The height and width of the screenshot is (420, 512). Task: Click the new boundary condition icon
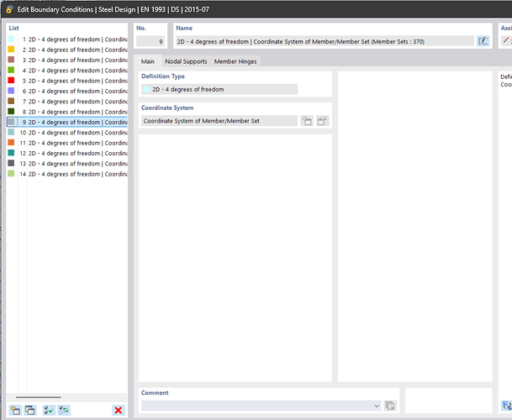[15, 410]
